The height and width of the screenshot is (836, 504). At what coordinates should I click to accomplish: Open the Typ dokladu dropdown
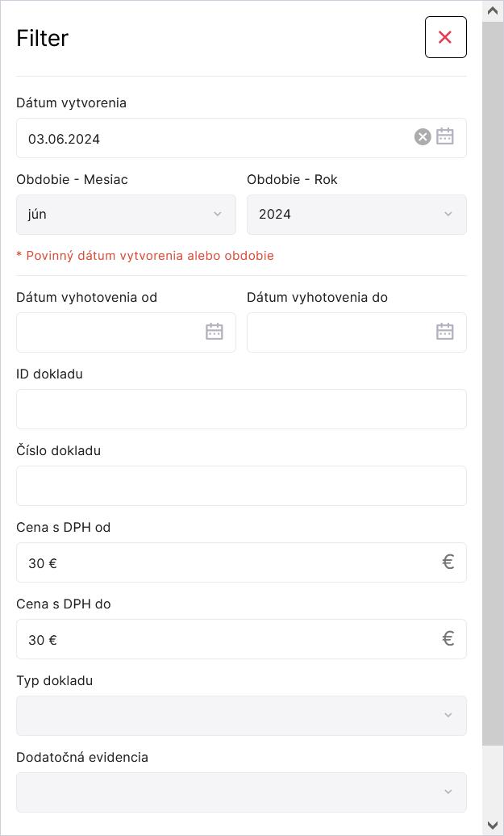coord(241,716)
